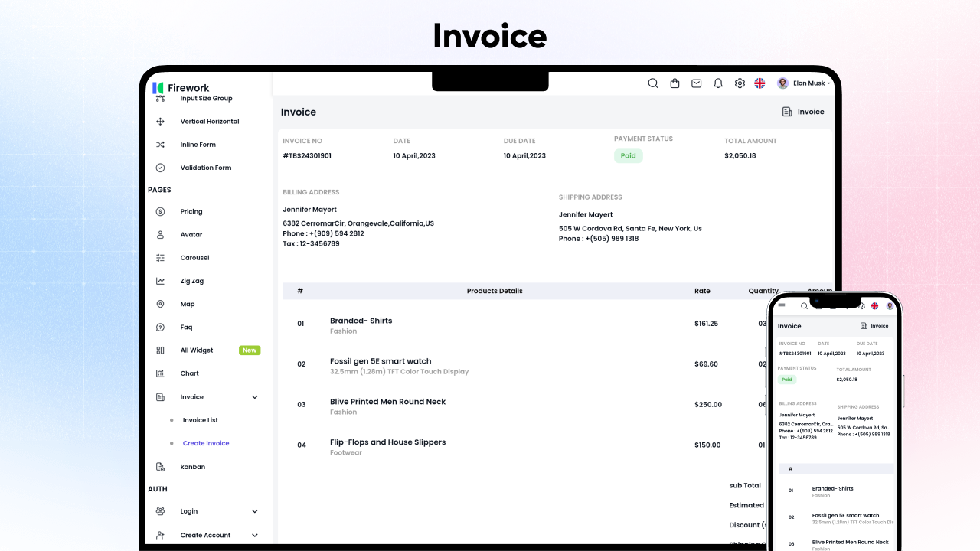Viewport: 980px width, 551px height.
Task: Click the $69.60 rate value
Action: [706, 364]
